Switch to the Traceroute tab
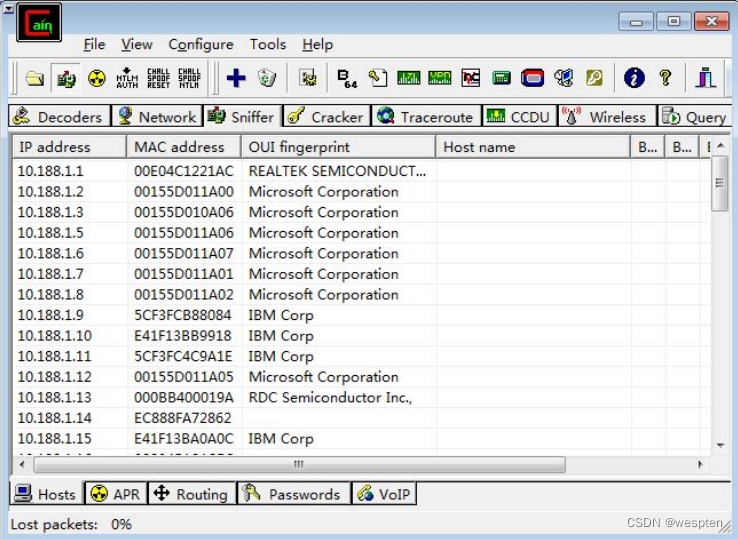Viewport: 738px width, 539px height. (426, 116)
